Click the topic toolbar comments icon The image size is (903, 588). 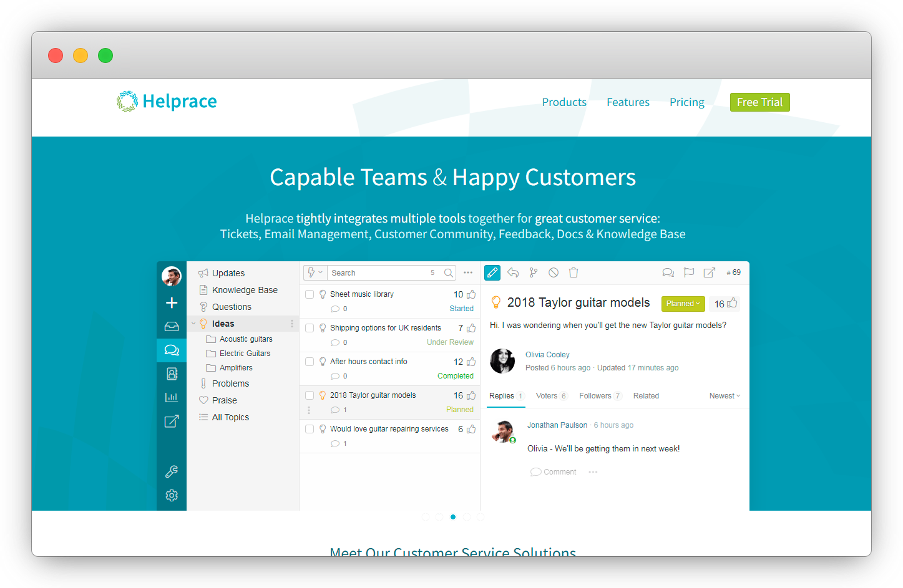coord(668,272)
